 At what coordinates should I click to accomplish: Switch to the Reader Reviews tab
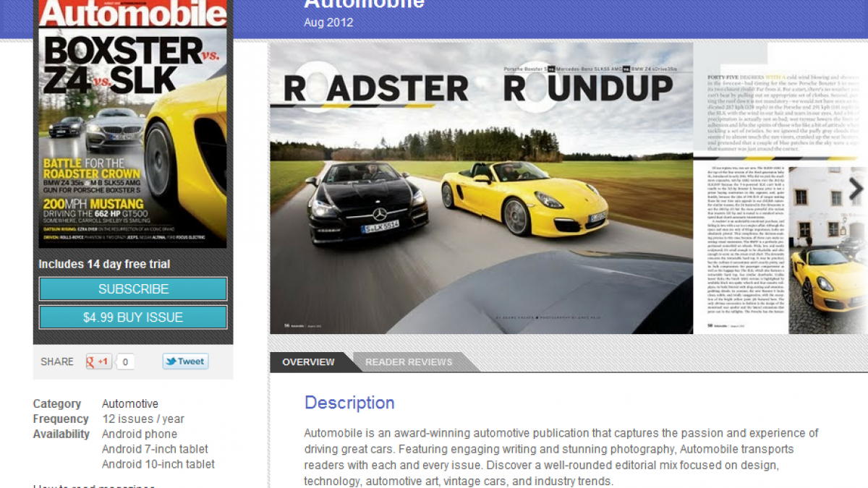click(x=409, y=362)
